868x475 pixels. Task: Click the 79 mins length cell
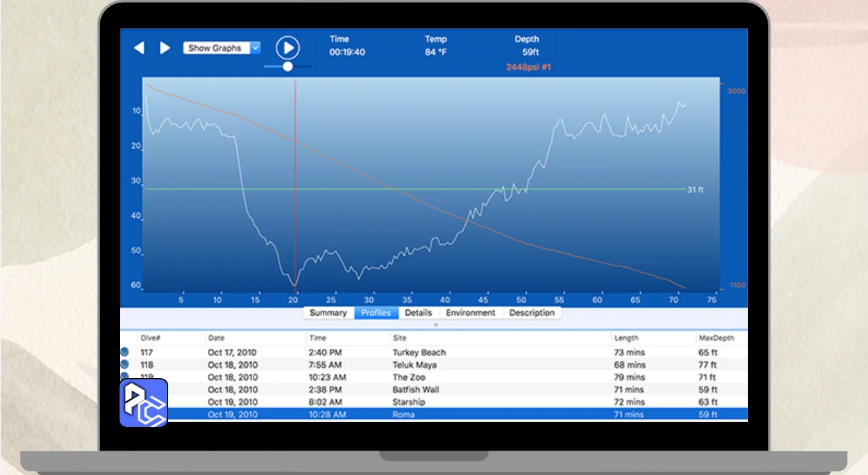[629, 377]
